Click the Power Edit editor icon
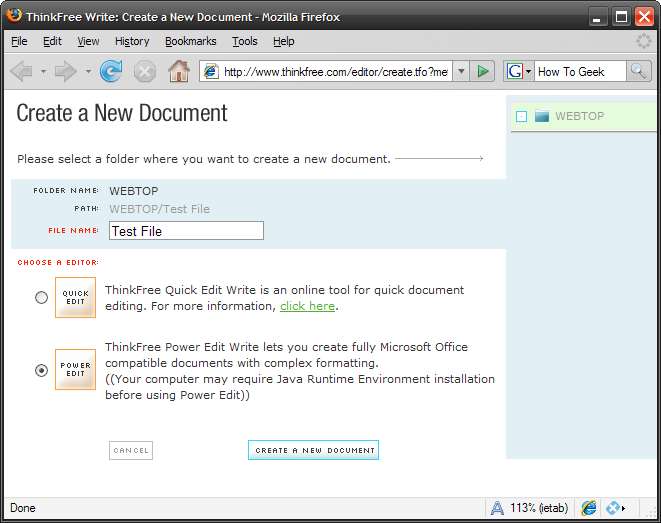Screen dimensions: 661x523 (75, 369)
